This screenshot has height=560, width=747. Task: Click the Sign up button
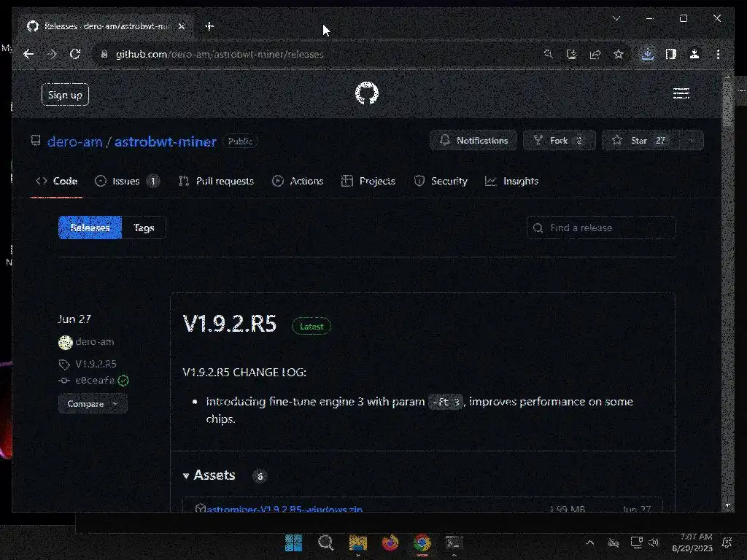tap(65, 94)
